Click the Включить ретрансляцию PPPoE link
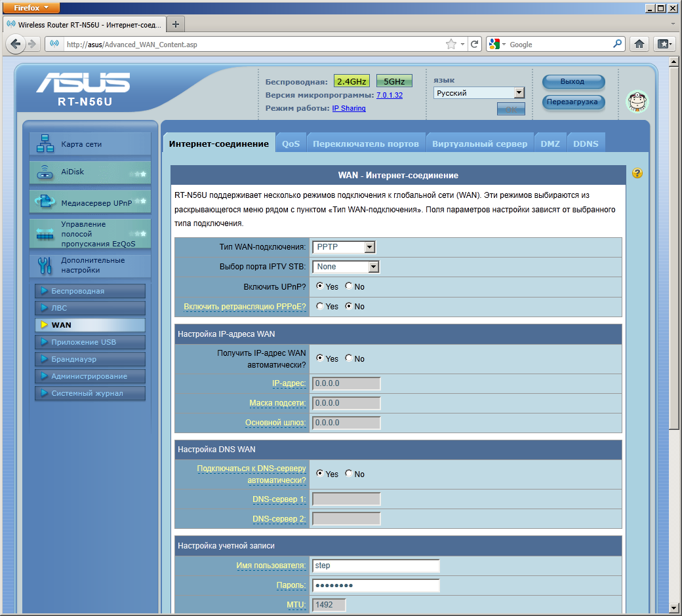This screenshot has height=616, width=682. pos(245,307)
